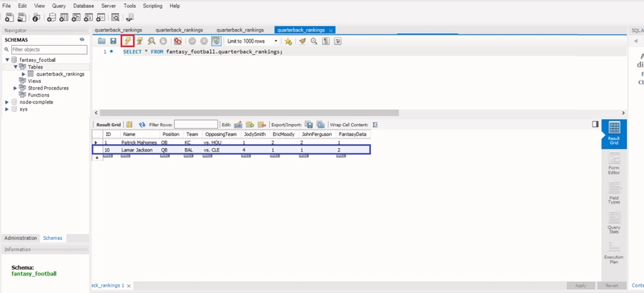Collapse the fantasy_football schema

(x=7, y=60)
